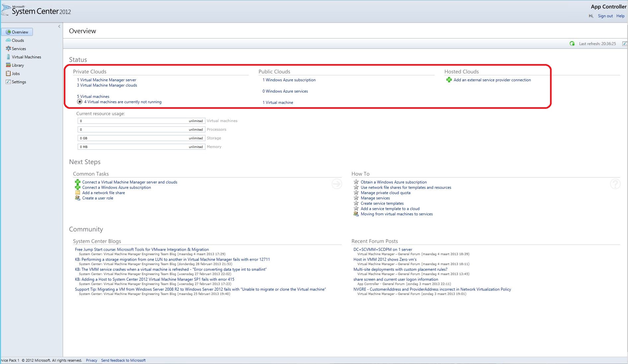This screenshot has height=364, width=628.
Task: Click the Settings checkmark icon
Action: (8, 82)
